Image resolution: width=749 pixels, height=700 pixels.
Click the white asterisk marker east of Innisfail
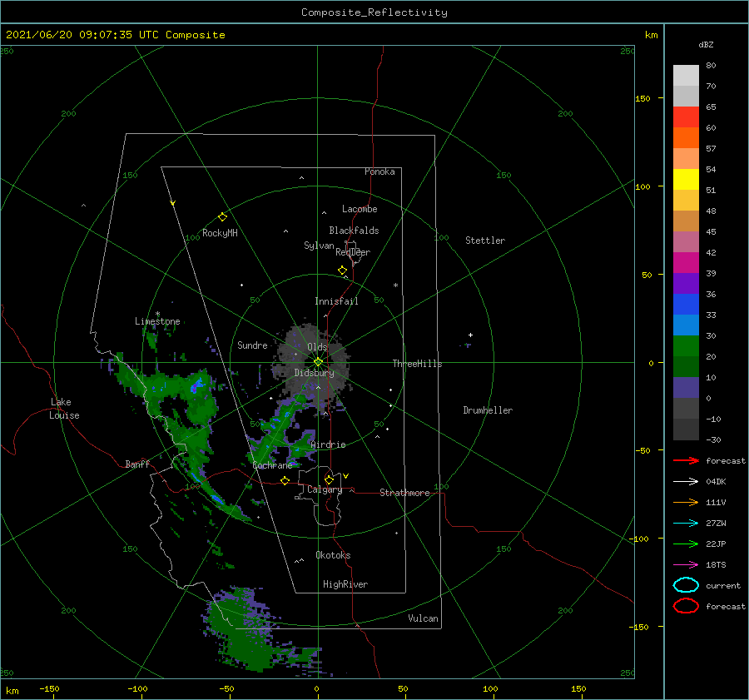[395, 285]
